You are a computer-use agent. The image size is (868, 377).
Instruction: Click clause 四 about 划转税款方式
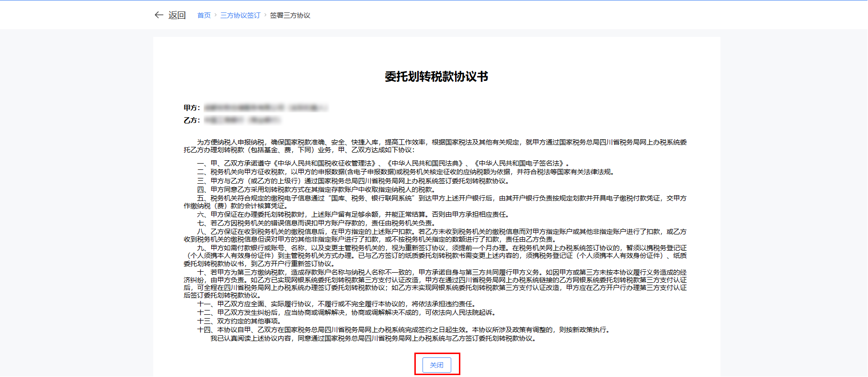coord(317,189)
